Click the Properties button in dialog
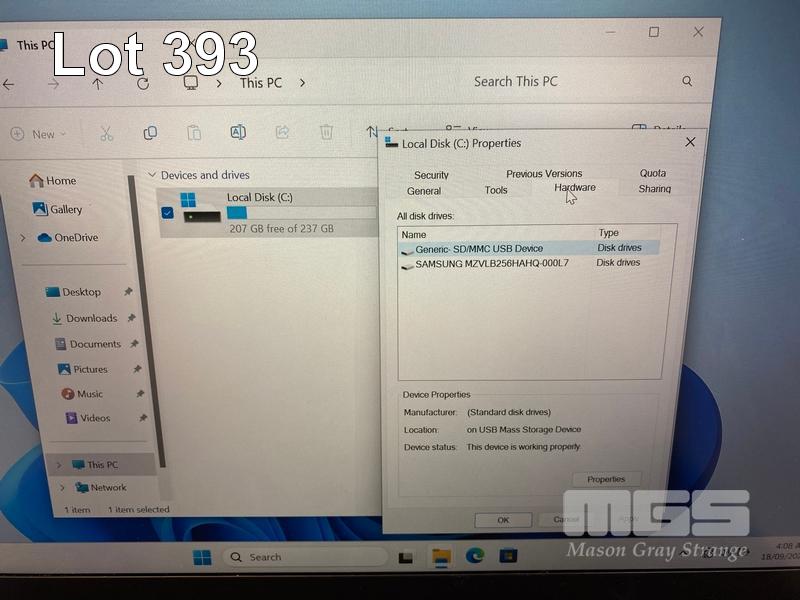Image resolution: width=800 pixels, height=600 pixels. (x=606, y=479)
